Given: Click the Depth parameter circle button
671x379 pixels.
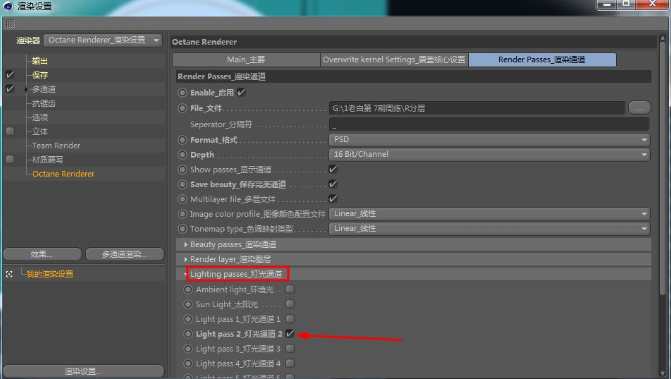Looking at the screenshot, I should click(183, 154).
